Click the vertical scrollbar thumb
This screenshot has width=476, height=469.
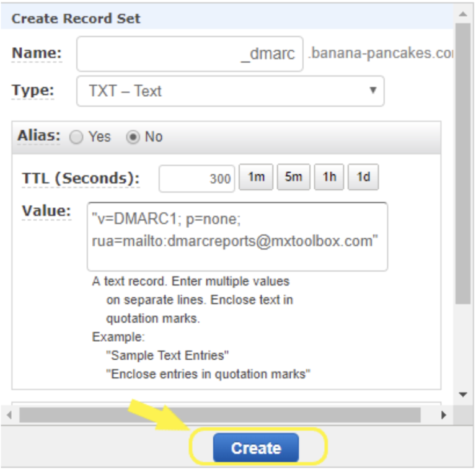tap(462, 161)
